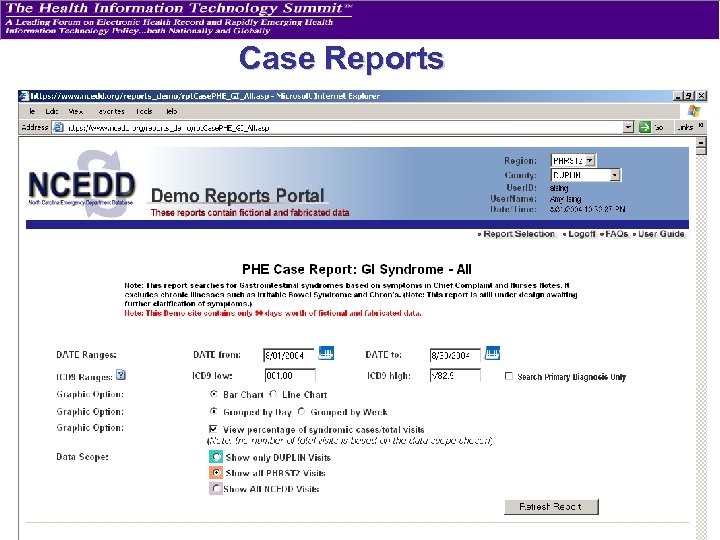Viewport: 720px width, 540px height.
Task: Open the Edit menu
Action: pos(51,111)
